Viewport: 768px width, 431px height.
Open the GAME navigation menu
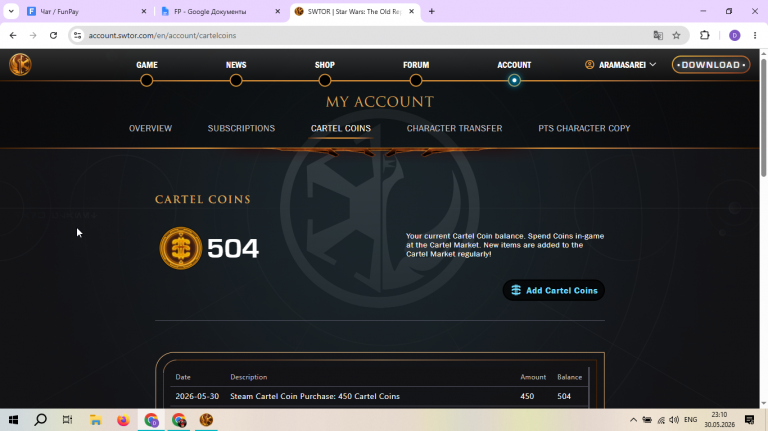[x=146, y=65]
